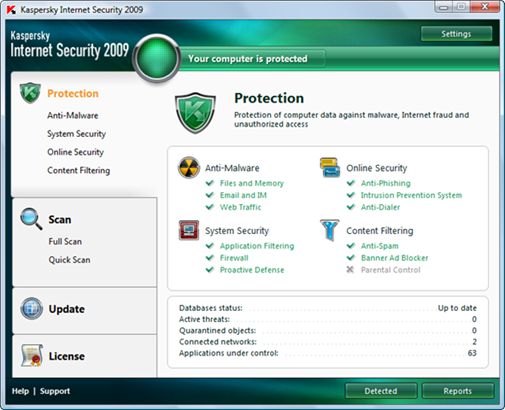This screenshot has height=410, width=505.
Task: Click the Update globe icon
Action: pos(31,309)
